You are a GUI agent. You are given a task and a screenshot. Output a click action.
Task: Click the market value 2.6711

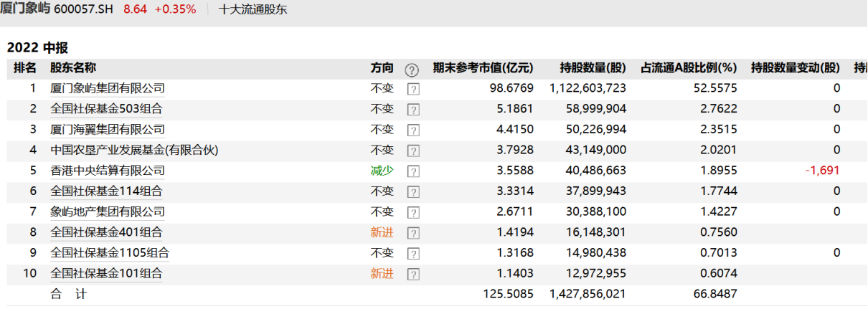(515, 211)
